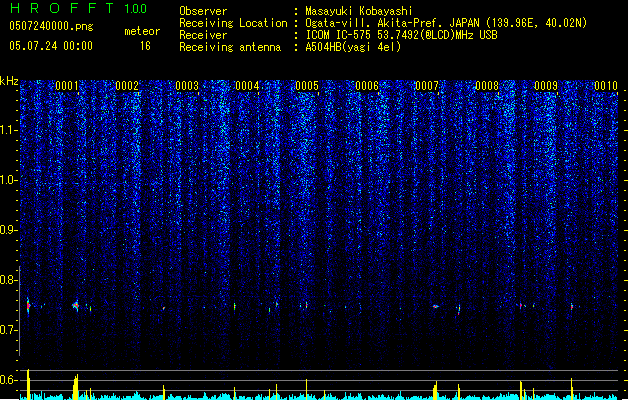Click the yellow peak cluster after minute 0001
This screenshot has height=400, width=629.
[x=76, y=387]
